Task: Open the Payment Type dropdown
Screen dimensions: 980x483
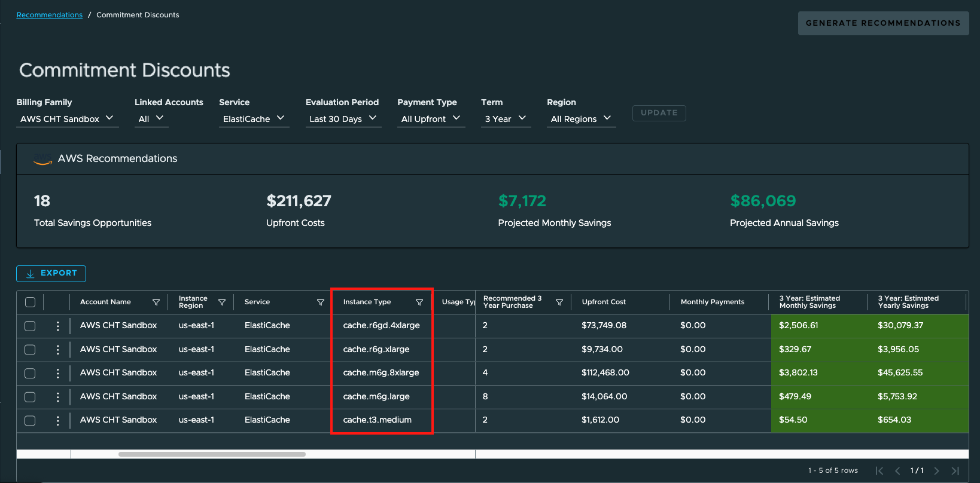Action: point(431,119)
